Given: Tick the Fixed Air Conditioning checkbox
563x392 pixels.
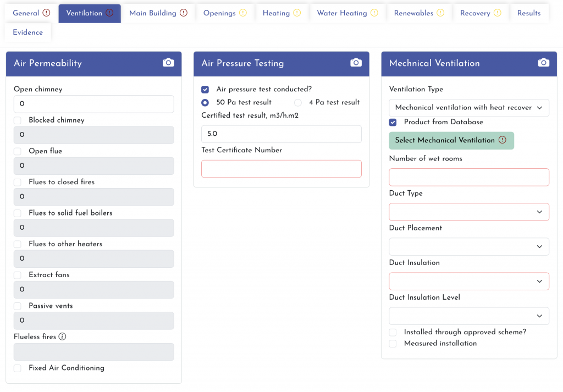Looking at the screenshot, I should [18, 368].
